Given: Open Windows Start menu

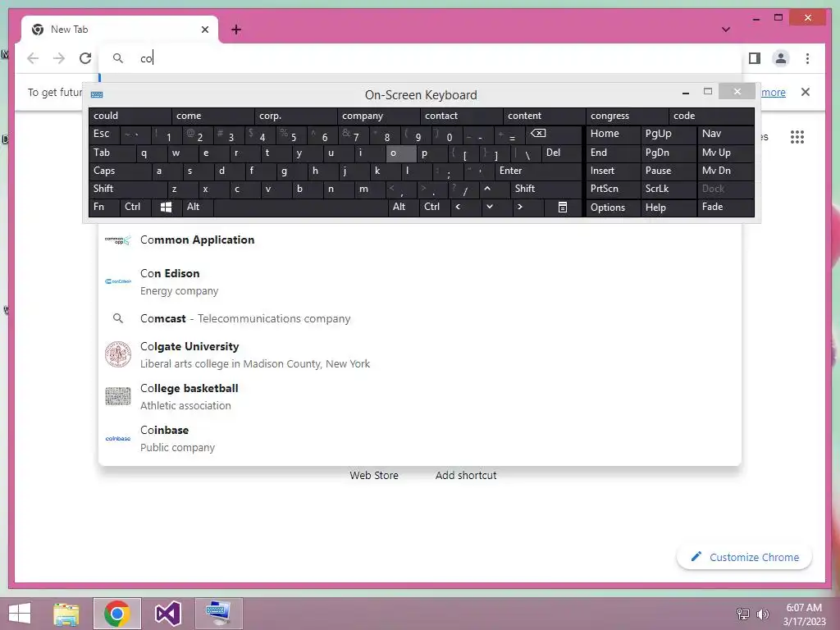Looking at the screenshot, I should click(20, 614).
